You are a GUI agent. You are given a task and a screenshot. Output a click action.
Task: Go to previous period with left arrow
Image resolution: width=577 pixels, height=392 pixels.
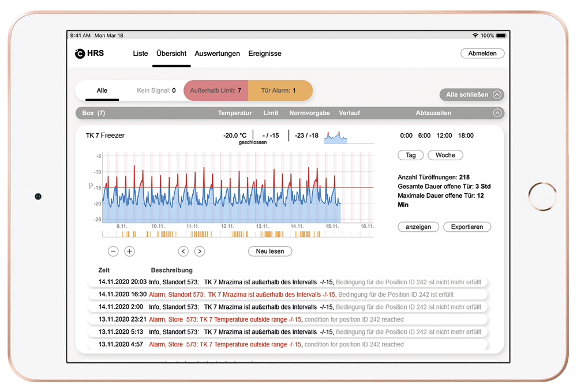(183, 251)
